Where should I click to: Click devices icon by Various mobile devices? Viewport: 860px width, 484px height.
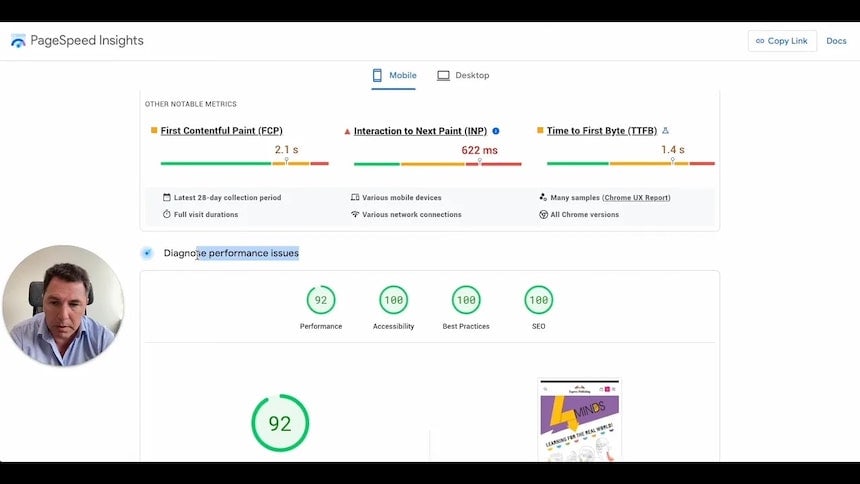[355, 197]
